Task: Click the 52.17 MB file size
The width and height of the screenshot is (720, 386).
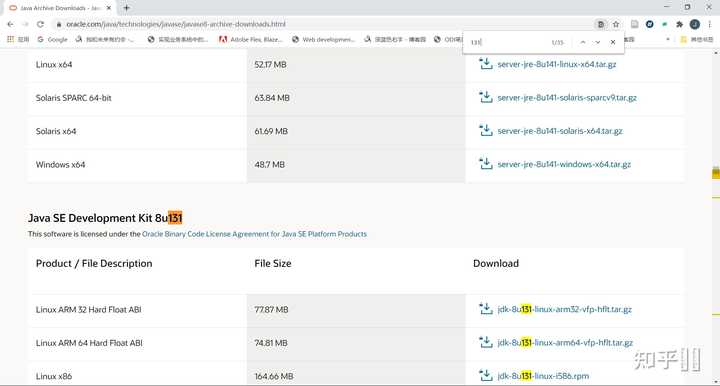Action: tap(270, 65)
